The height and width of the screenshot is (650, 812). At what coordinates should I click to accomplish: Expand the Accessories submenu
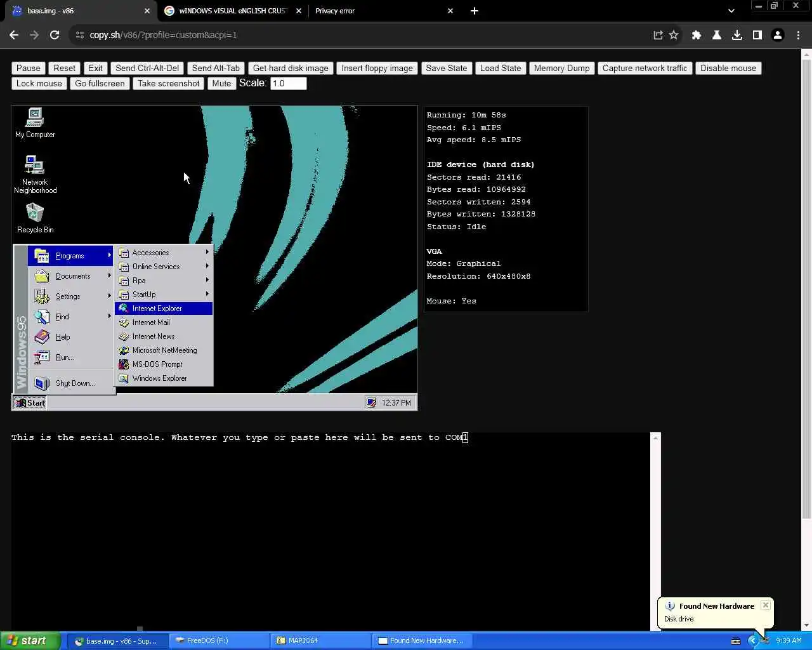[164, 253]
